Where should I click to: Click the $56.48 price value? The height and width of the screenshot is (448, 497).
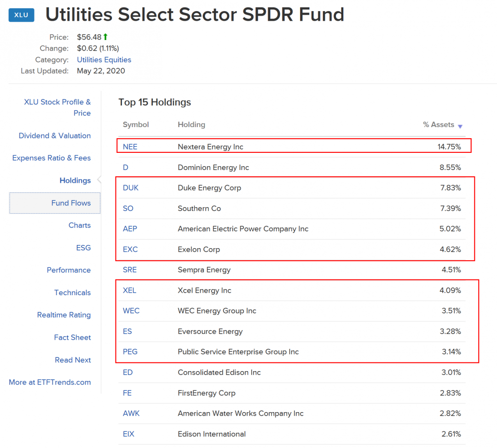coord(89,37)
